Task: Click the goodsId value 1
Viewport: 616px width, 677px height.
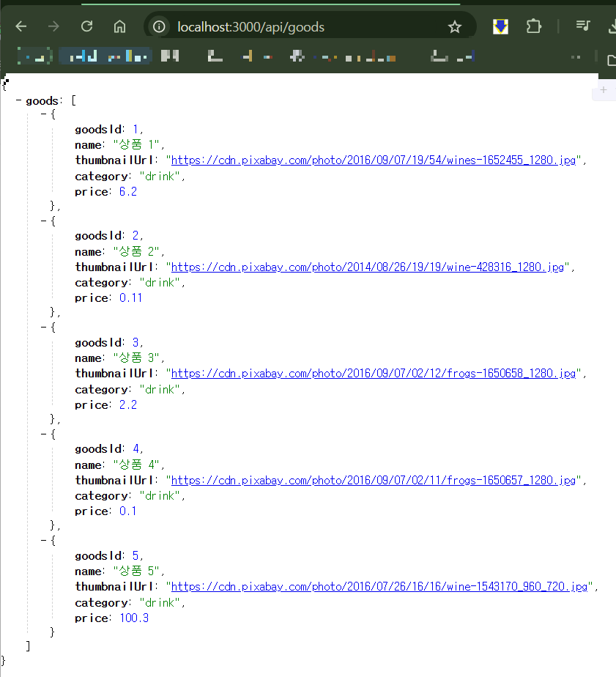Action: [x=136, y=130]
